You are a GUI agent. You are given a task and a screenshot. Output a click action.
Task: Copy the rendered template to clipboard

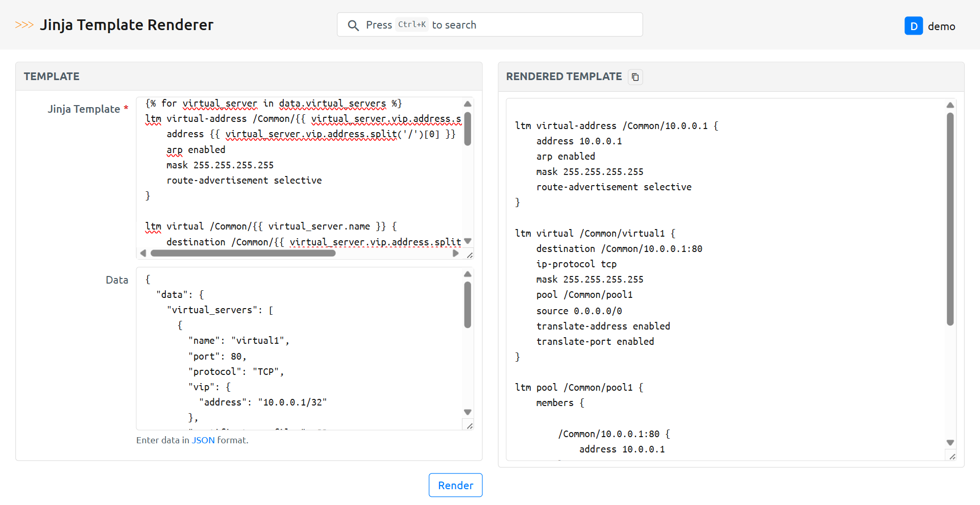pyautogui.click(x=635, y=77)
